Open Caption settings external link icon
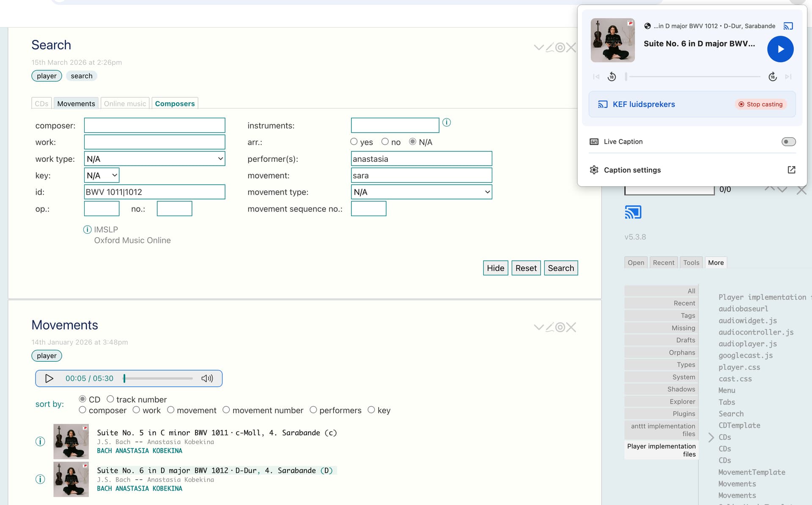812x505 pixels. pyautogui.click(x=791, y=170)
